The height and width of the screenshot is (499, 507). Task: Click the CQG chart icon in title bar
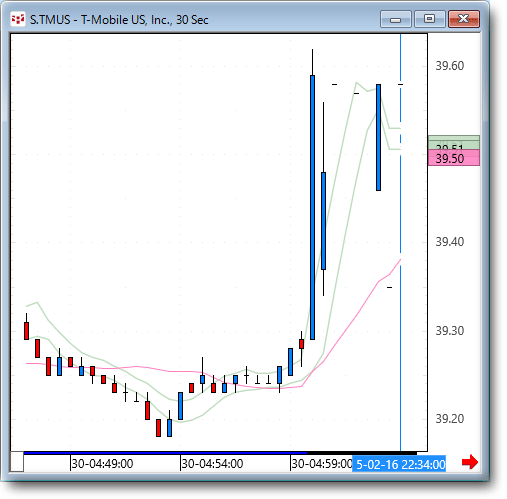pyautogui.click(x=17, y=19)
